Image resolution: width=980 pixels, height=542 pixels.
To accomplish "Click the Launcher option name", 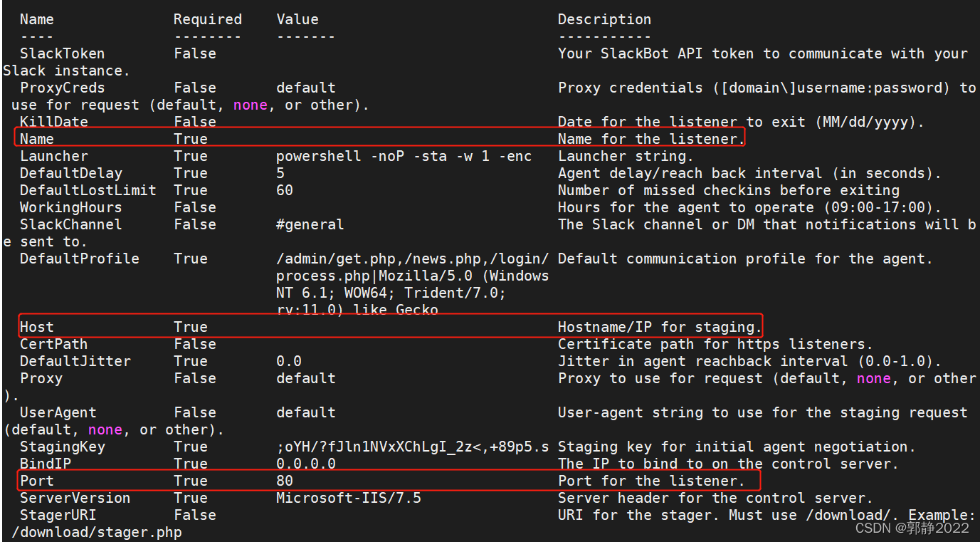I will (53, 156).
